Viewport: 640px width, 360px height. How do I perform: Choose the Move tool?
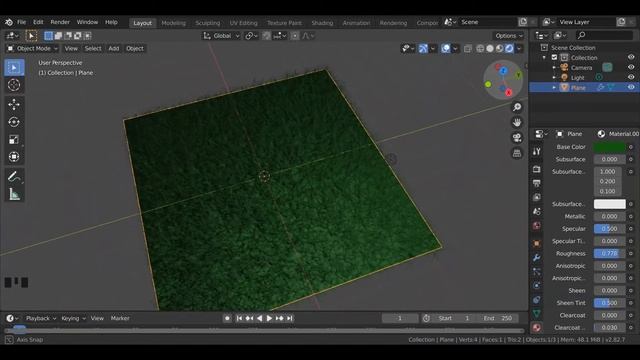pyautogui.click(x=14, y=104)
